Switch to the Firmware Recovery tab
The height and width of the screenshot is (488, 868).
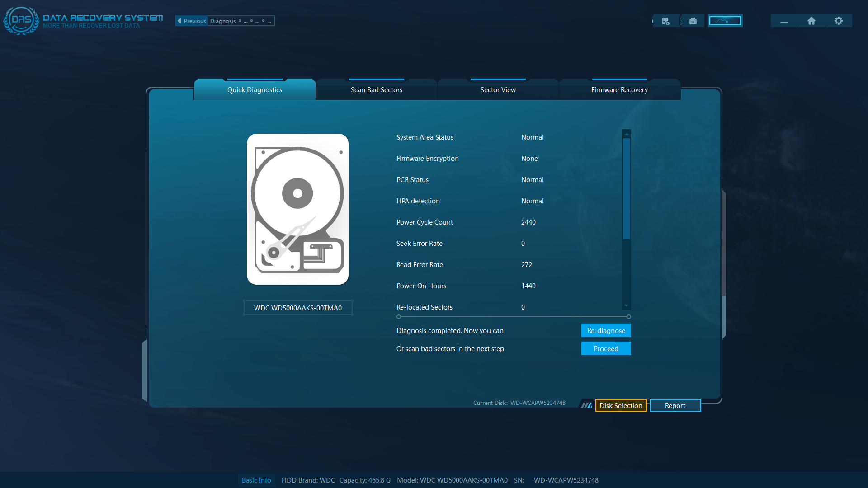click(x=619, y=89)
